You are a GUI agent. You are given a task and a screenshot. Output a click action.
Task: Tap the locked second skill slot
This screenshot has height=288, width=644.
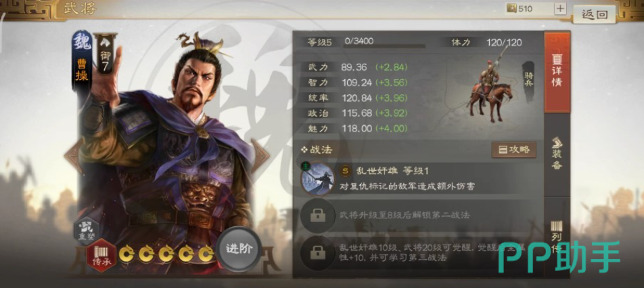317,215
